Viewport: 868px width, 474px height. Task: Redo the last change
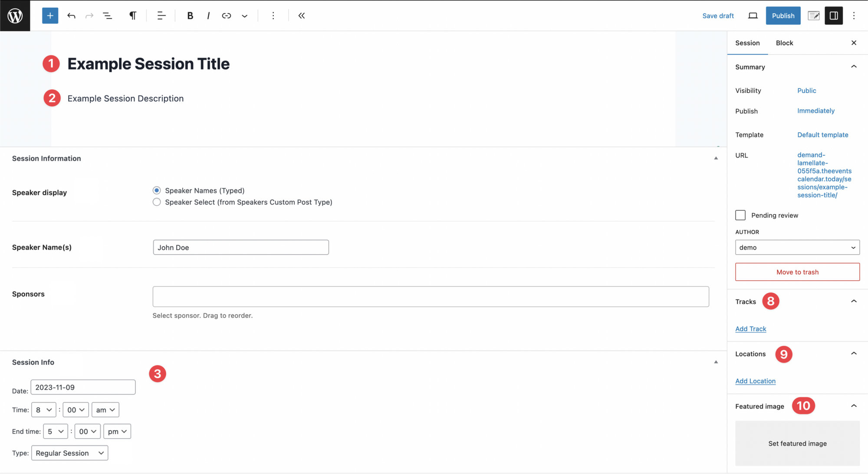coord(89,16)
